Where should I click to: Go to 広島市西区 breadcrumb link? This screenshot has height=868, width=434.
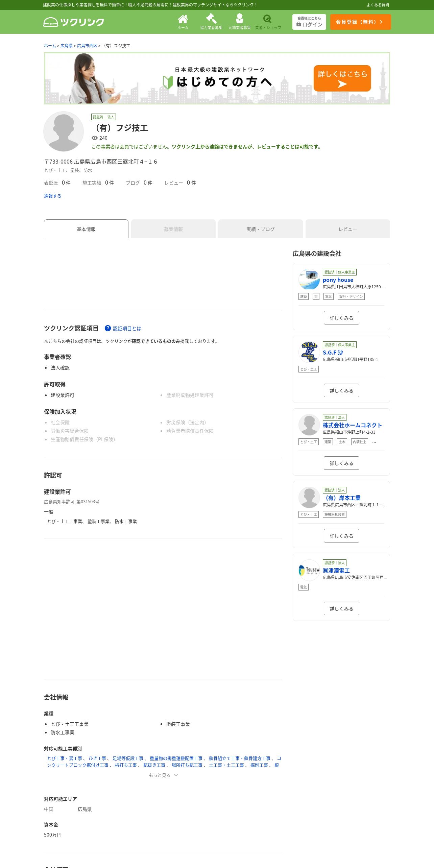(87, 46)
